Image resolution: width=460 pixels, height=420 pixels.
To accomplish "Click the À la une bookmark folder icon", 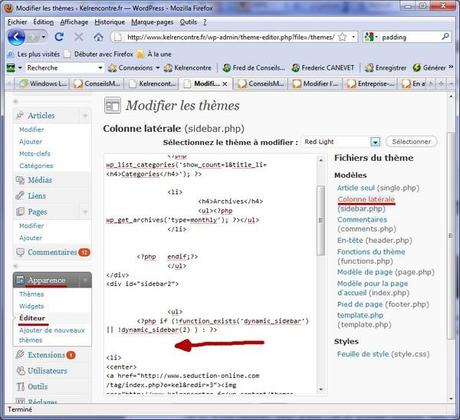I will tap(141, 54).
